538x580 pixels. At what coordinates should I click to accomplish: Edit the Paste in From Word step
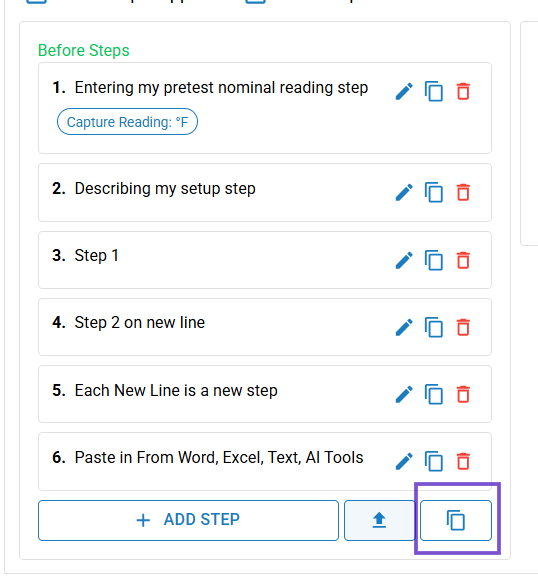click(x=404, y=461)
